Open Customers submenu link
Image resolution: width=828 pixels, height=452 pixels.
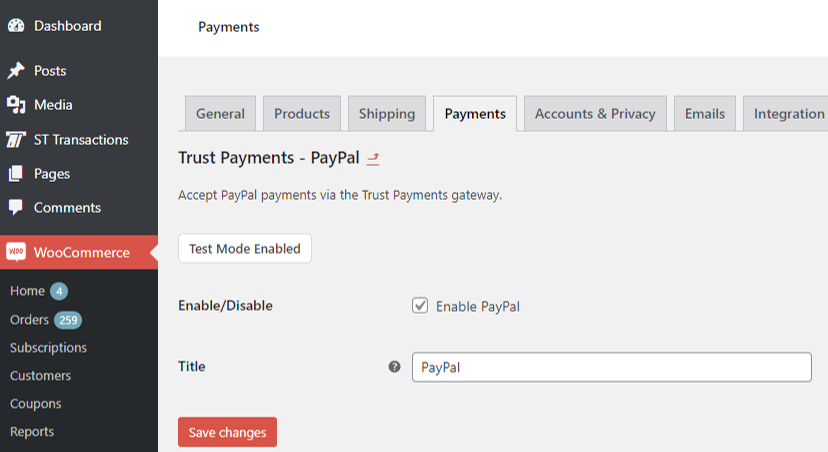(41, 375)
